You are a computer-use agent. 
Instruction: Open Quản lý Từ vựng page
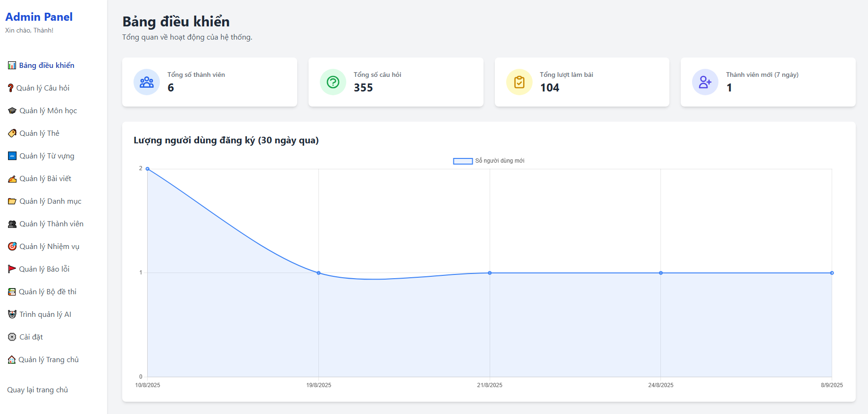pos(46,156)
